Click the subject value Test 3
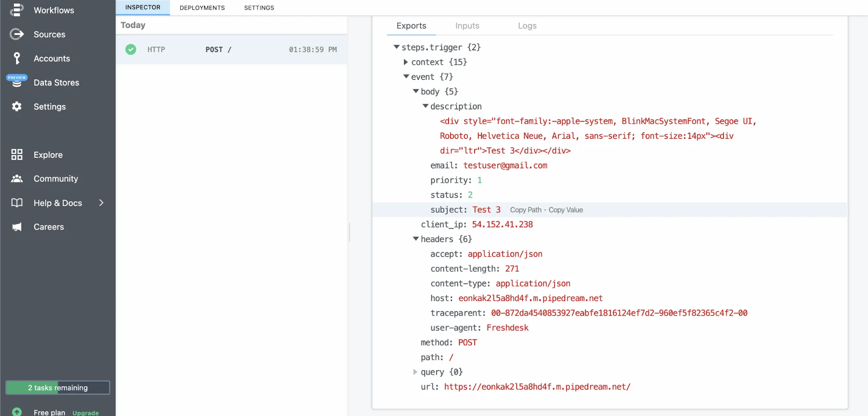This screenshot has height=416, width=868. point(486,210)
